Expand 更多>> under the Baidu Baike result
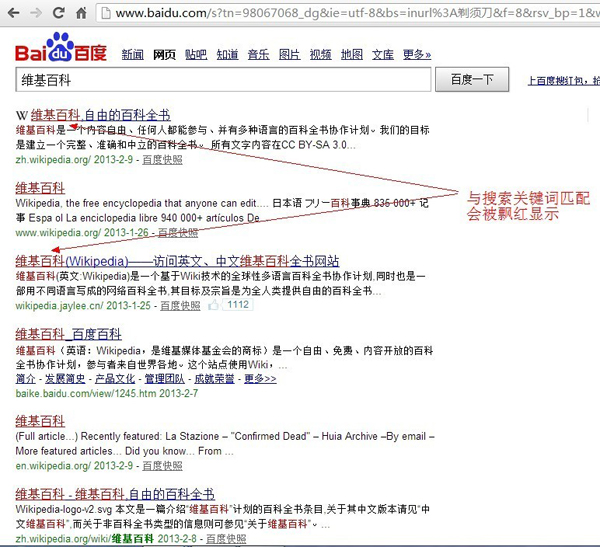Screen dimensions: 600x547 (x=260, y=379)
